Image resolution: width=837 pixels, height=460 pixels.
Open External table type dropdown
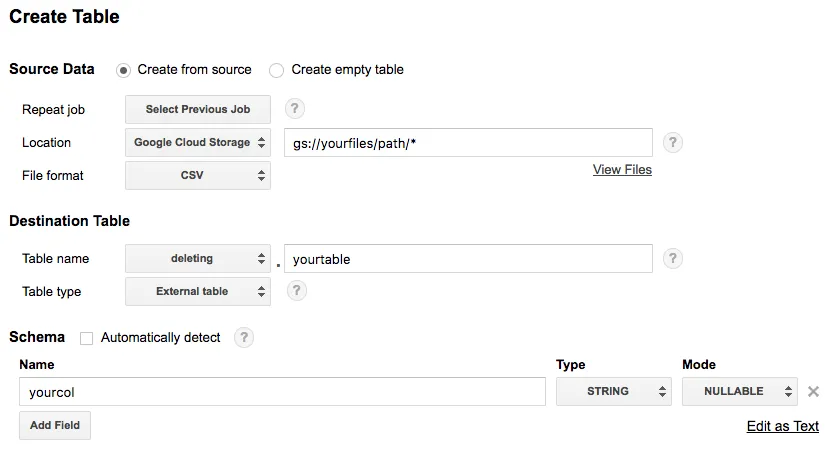(x=198, y=291)
